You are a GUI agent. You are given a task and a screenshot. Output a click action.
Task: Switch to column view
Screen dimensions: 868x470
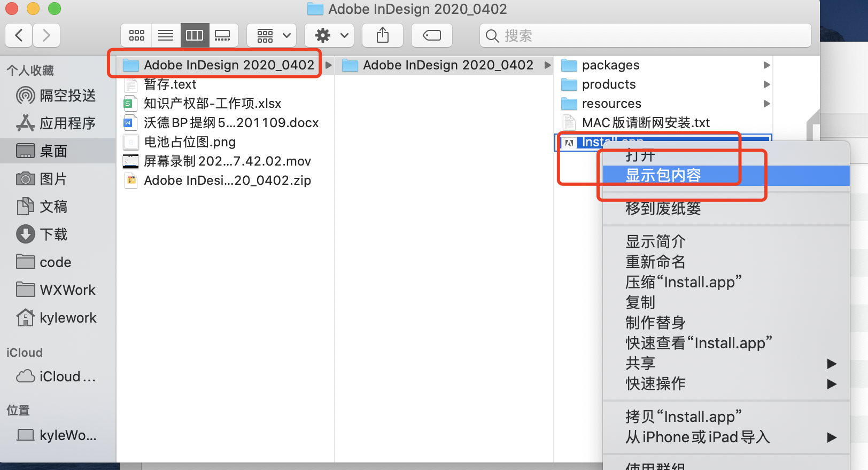pyautogui.click(x=195, y=36)
